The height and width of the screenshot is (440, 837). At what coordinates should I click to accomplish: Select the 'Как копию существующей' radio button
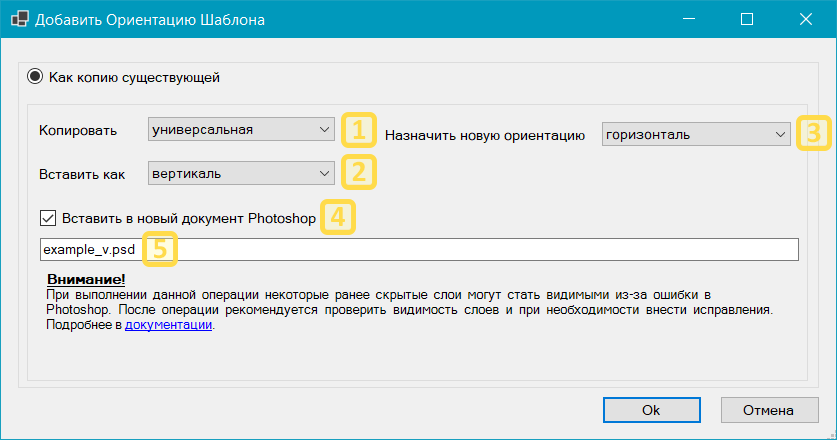pyautogui.click(x=35, y=76)
